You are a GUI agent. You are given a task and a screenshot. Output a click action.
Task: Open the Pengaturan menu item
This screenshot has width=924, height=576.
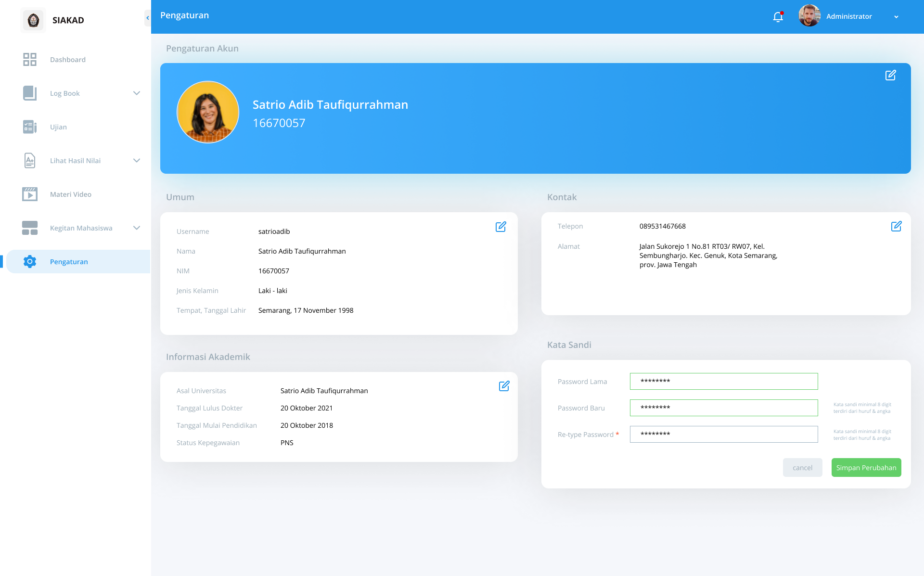coord(69,262)
